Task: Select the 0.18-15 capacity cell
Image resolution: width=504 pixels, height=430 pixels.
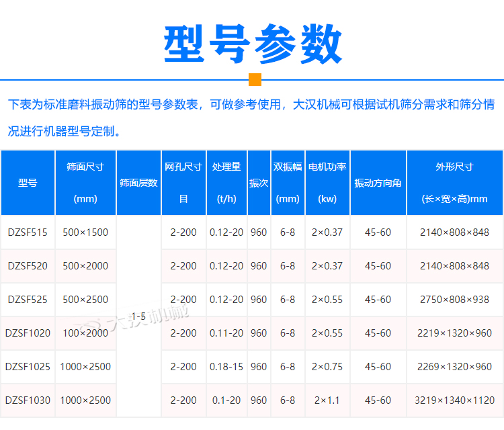Action: tap(226, 367)
